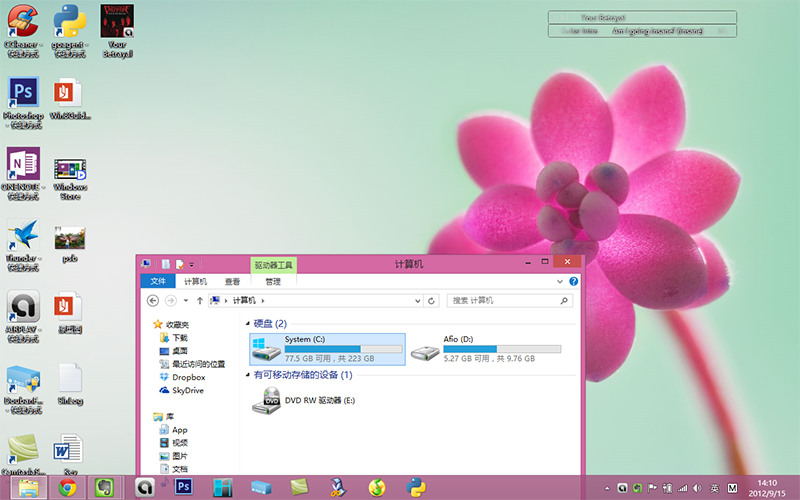Open the Camtasia shortcut on the desktop
This screenshot has height=500, width=800.
point(23,454)
